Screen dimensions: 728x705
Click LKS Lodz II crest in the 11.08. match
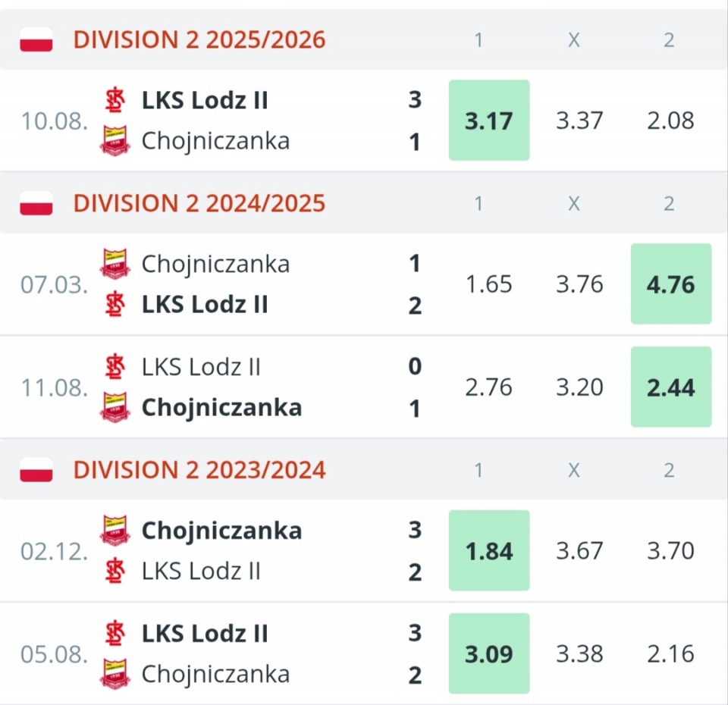[115, 367]
